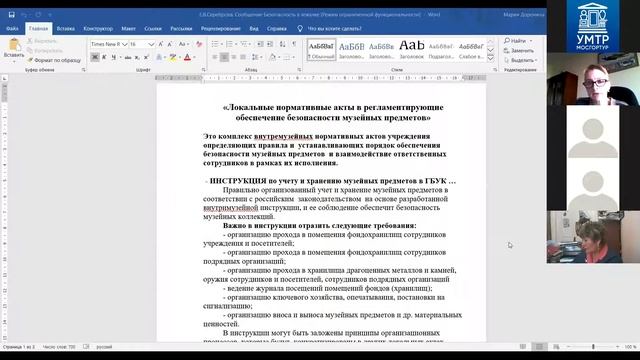Screen dimensions: 640x360
Task: Center align the text
Action: click(x=224, y=57)
